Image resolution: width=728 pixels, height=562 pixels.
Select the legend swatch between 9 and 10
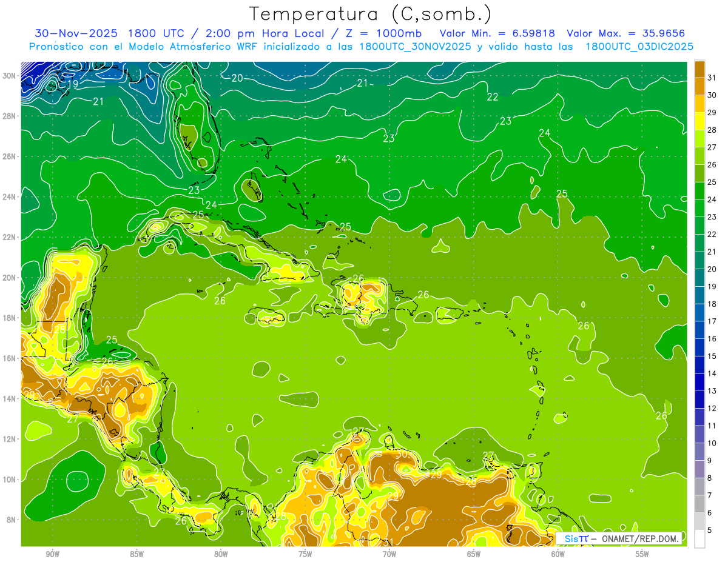pyautogui.click(x=700, y=452)
